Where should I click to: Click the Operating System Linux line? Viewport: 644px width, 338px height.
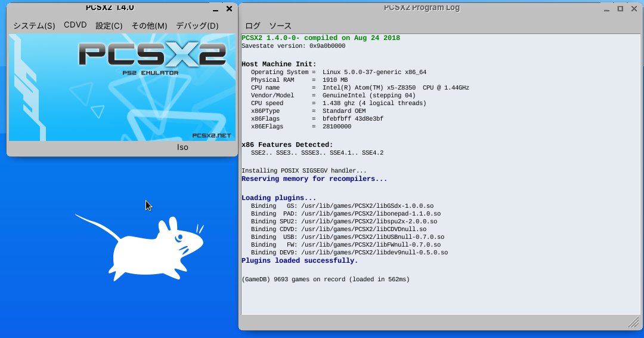pos(339,72)
